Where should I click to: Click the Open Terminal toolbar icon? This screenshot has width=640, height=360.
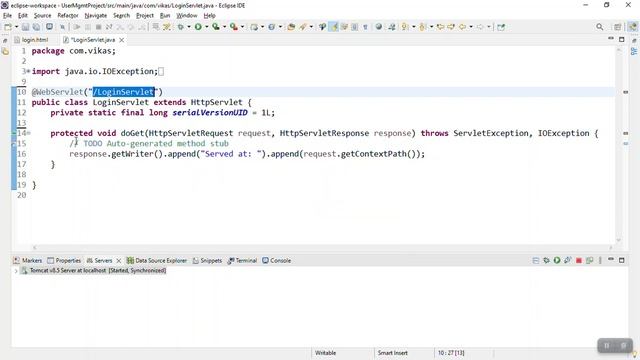[x=49, y=27]
